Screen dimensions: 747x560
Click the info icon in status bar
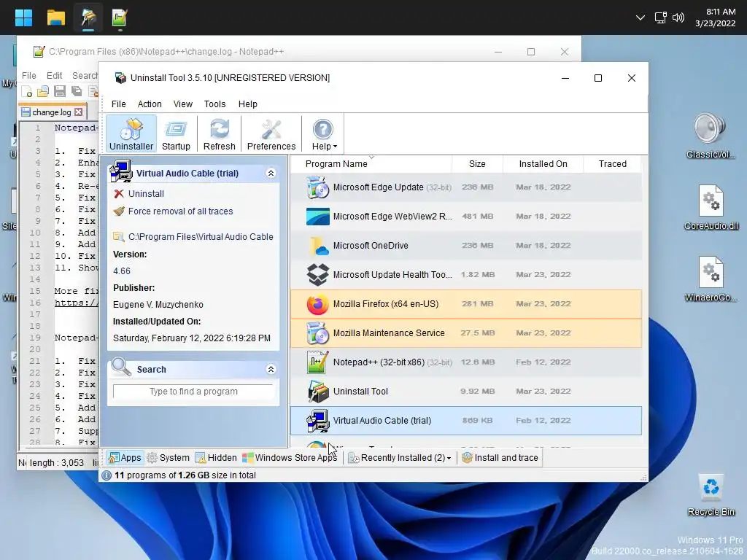[107, 475]
